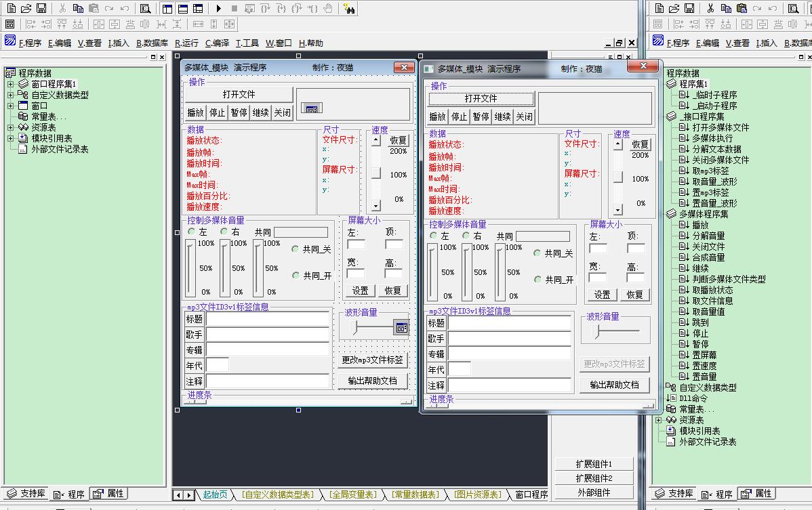Select 共同_关 radio in running demo dialog

(x=537, y=253)
